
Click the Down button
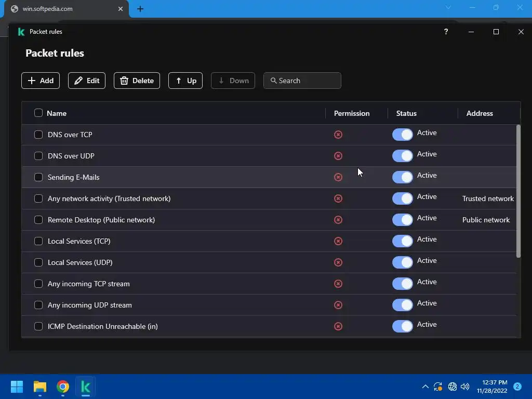pos(233,81)
